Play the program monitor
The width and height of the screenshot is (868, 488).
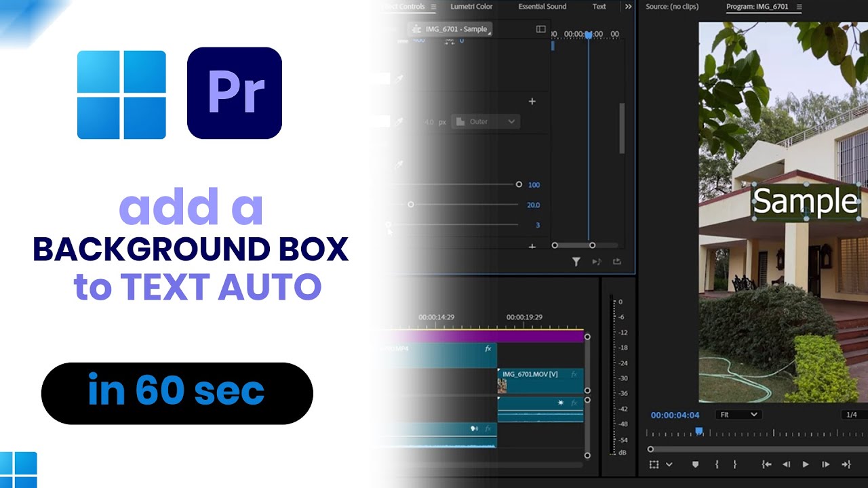[x=806, y=464]
